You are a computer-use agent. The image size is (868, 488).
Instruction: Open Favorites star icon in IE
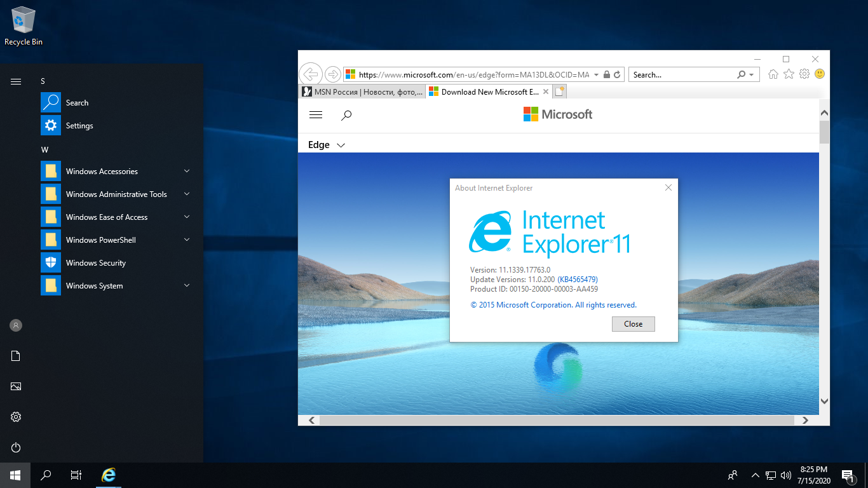(789, 74)
